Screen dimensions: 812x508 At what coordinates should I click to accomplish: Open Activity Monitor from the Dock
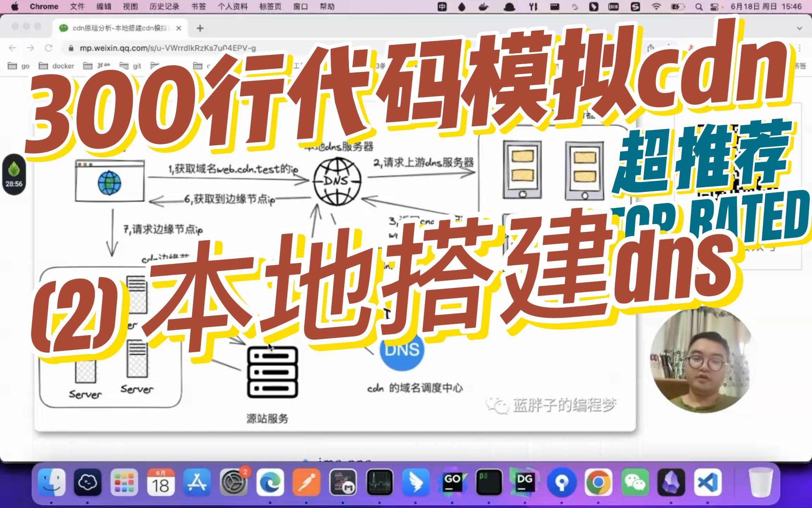click(x=380, y=482)
